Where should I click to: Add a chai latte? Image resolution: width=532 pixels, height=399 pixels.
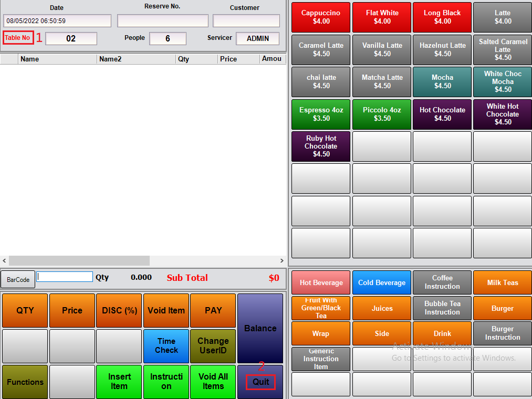[x=321, y=82]
